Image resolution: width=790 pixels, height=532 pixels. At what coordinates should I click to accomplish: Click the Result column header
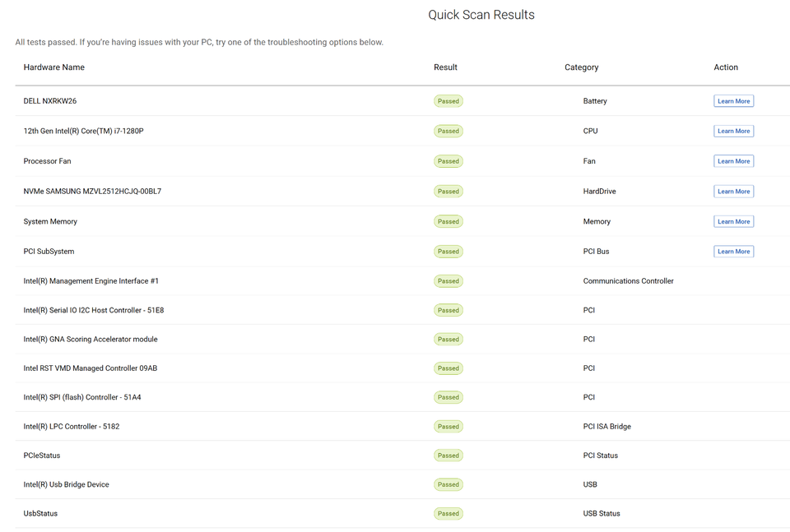[445, 67]
